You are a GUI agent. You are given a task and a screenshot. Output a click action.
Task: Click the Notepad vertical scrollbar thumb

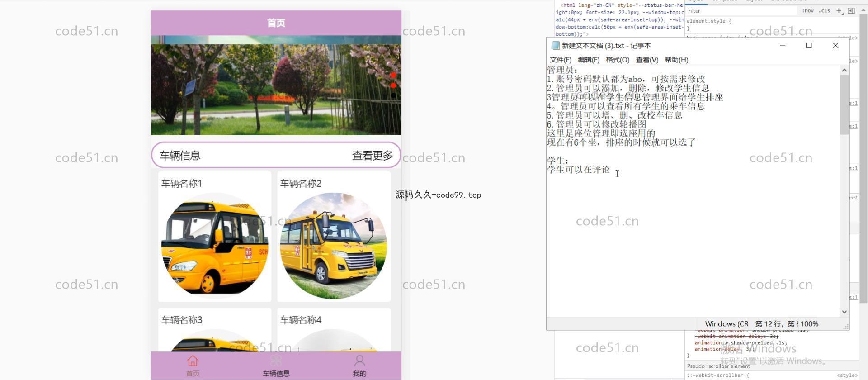[844, 104]
